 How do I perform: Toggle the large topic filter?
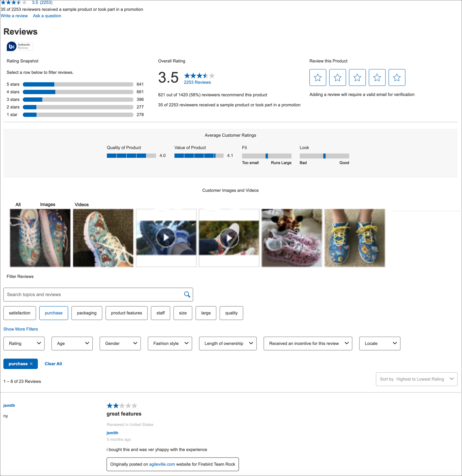click(206, 313)
